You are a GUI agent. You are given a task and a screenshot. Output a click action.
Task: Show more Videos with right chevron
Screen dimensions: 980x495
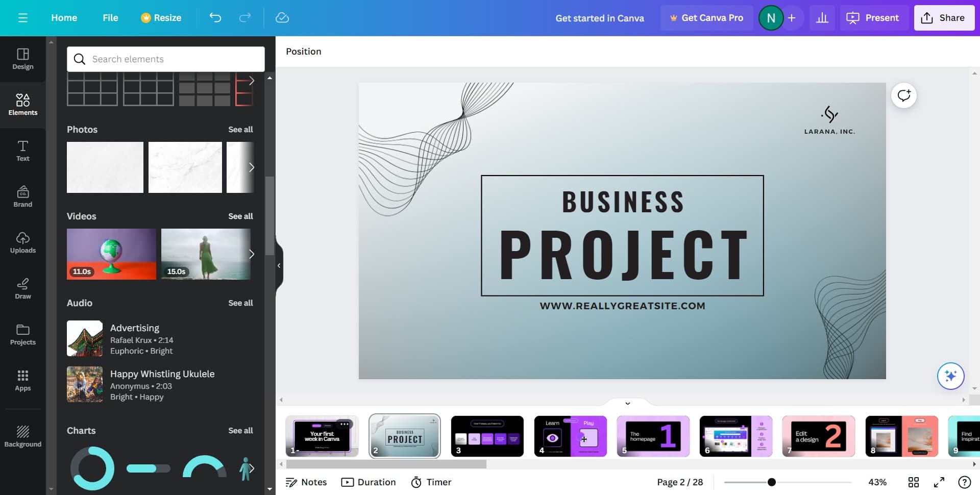251,254
